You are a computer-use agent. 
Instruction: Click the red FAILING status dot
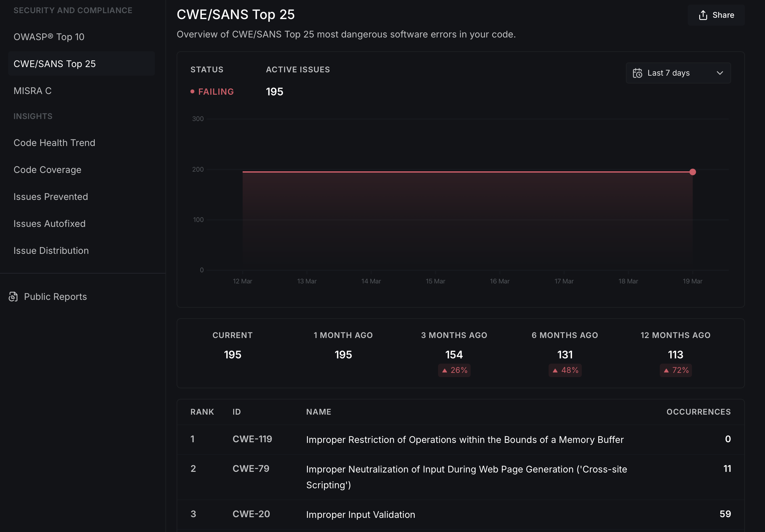pos(192,92)
